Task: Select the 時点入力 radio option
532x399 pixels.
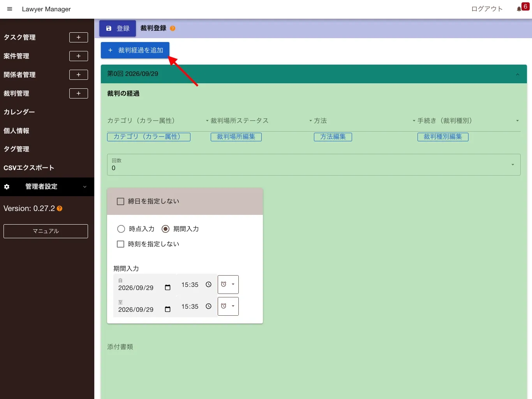Action: point(121,229)
